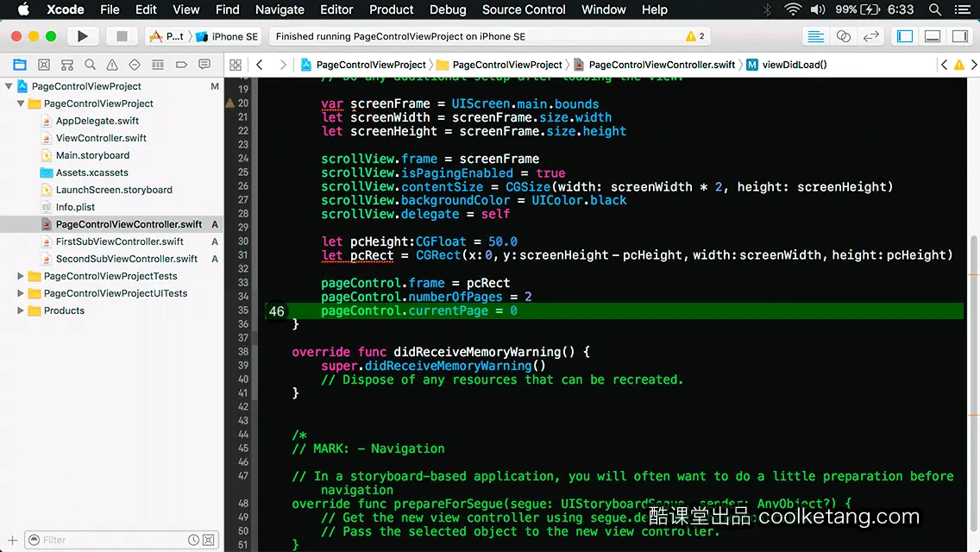This screenshot has width=980, height=552.
Task: Open the scheme selector dropdown
Action: (x=167, y=36)
